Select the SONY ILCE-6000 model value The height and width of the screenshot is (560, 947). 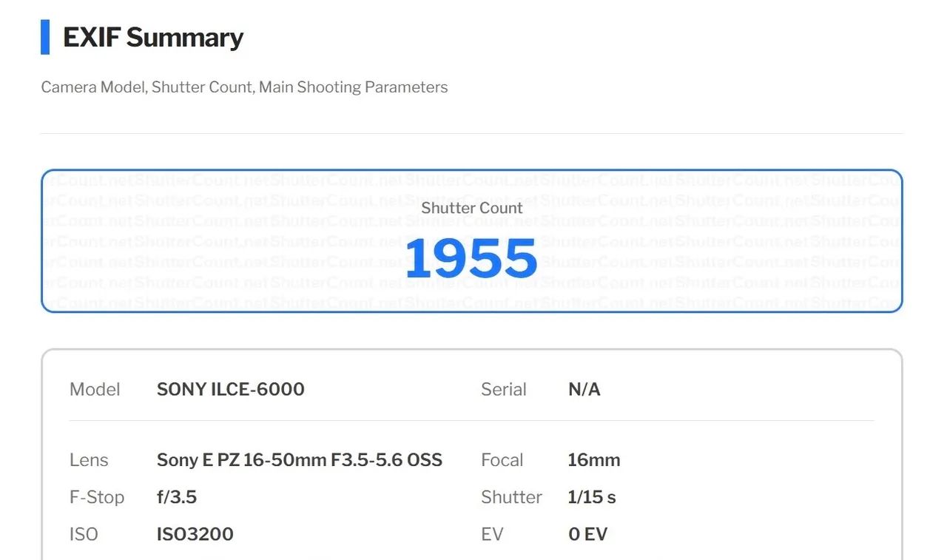[x=230, y=390]
